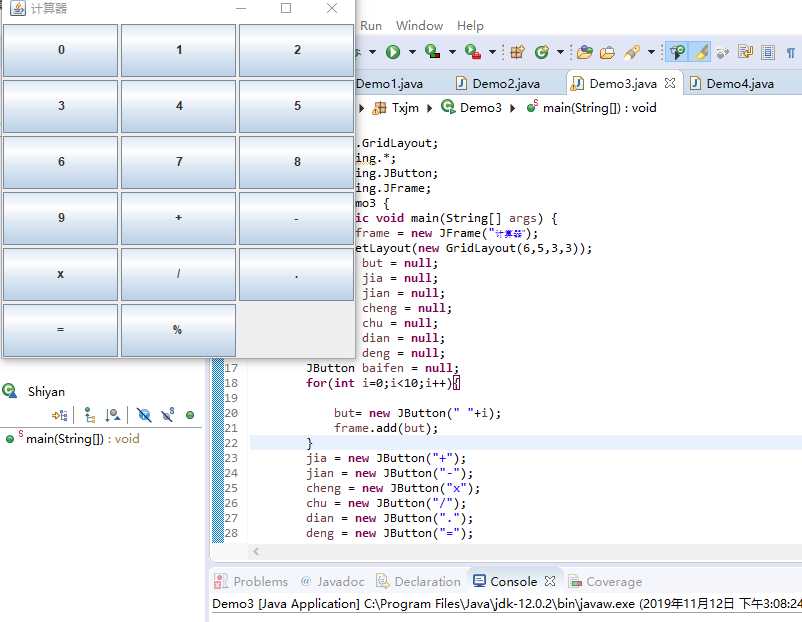Toggle Block Selection Mode icon
Screen dimensions: 802x622
768,52
